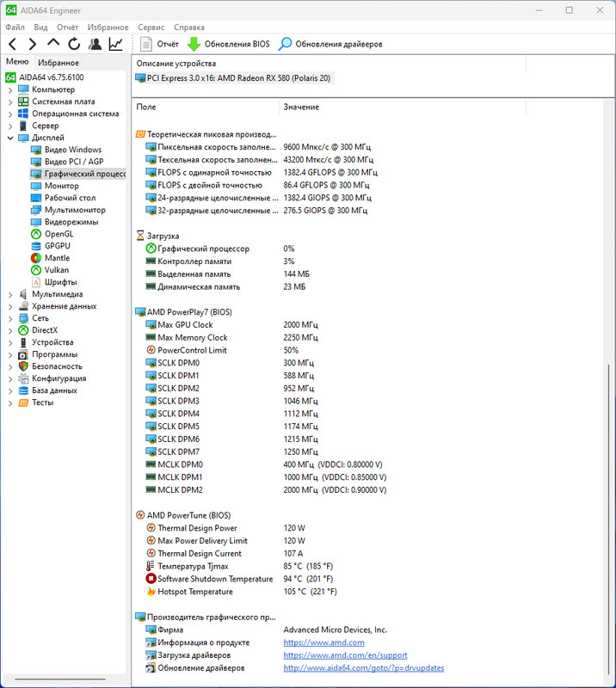This screenshot has width=616, height=688.
Task: Refresh the page with the circular arrow icon
Action: point(74,44)
